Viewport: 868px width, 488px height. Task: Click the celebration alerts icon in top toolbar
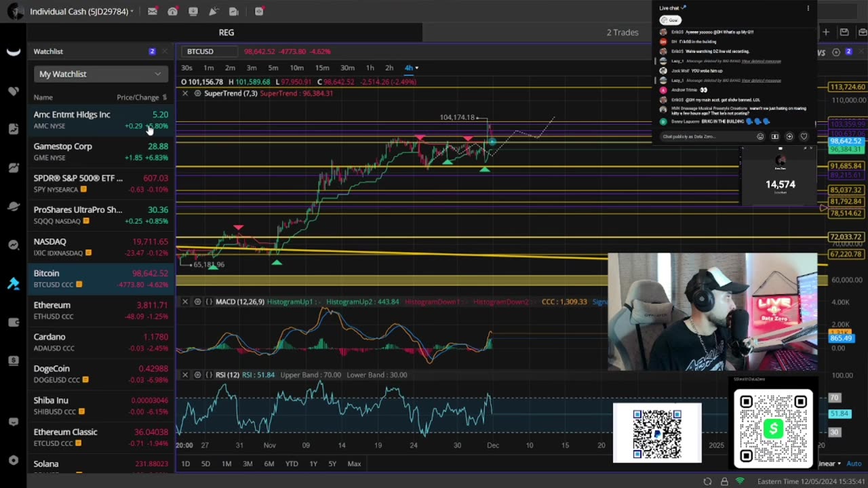(x=214, y=12)
